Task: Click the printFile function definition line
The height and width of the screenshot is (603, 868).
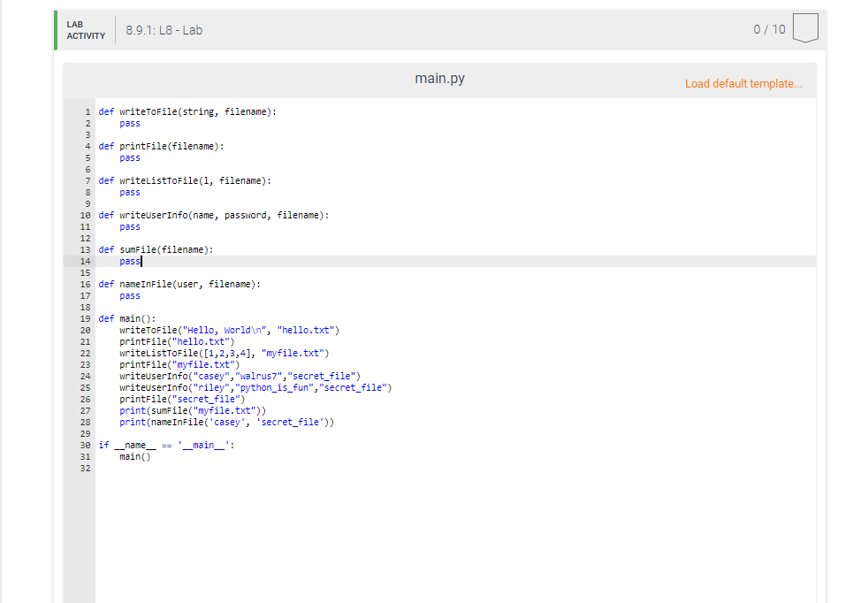Action: click(164, 146)
